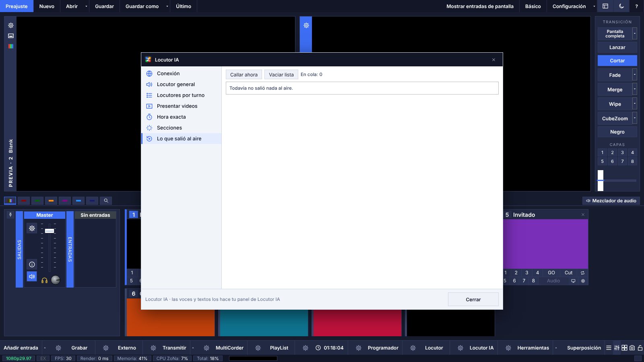The height and width of the screenshot is (362, 644).
Task: Open help with the question mark icon
Action: click(x=636, y=6)
